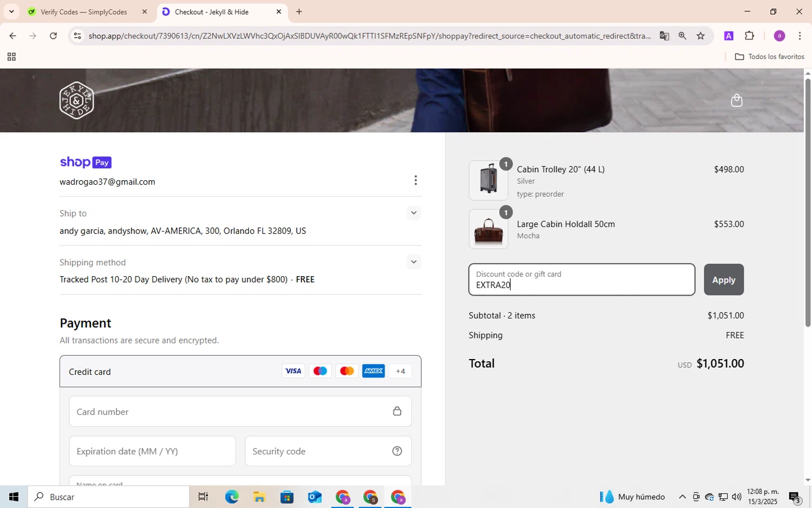Click the Security code field
The image size is (812, 508).
(328, 451)
